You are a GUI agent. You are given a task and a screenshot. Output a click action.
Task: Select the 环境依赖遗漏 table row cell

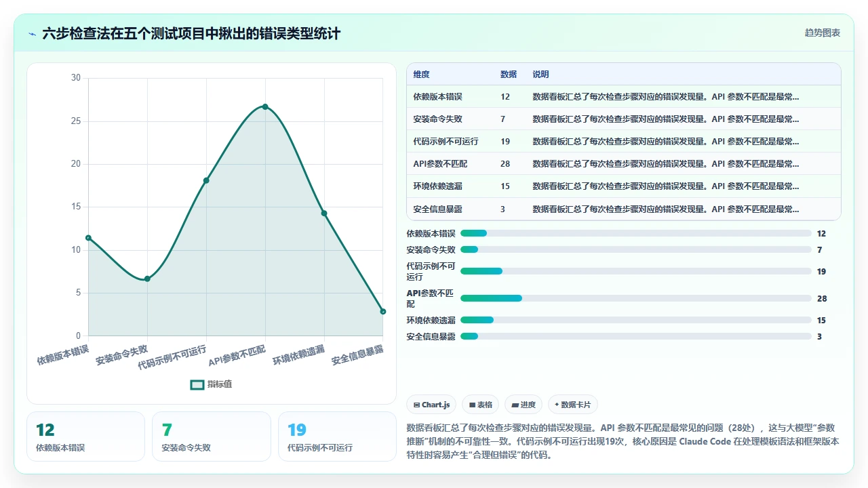coord(437,186)
